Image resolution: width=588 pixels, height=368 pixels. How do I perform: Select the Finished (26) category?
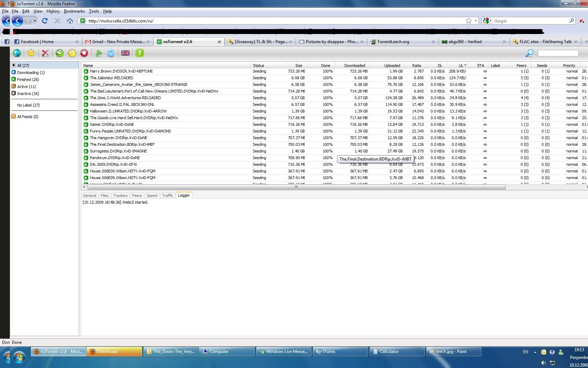(28, 80)
